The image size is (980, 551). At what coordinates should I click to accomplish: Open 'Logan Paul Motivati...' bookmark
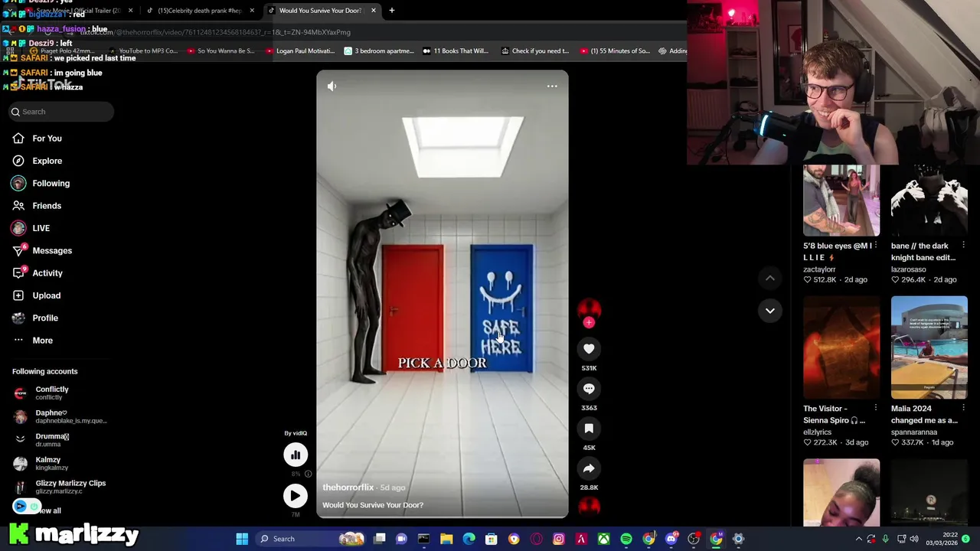click(300, 51)
